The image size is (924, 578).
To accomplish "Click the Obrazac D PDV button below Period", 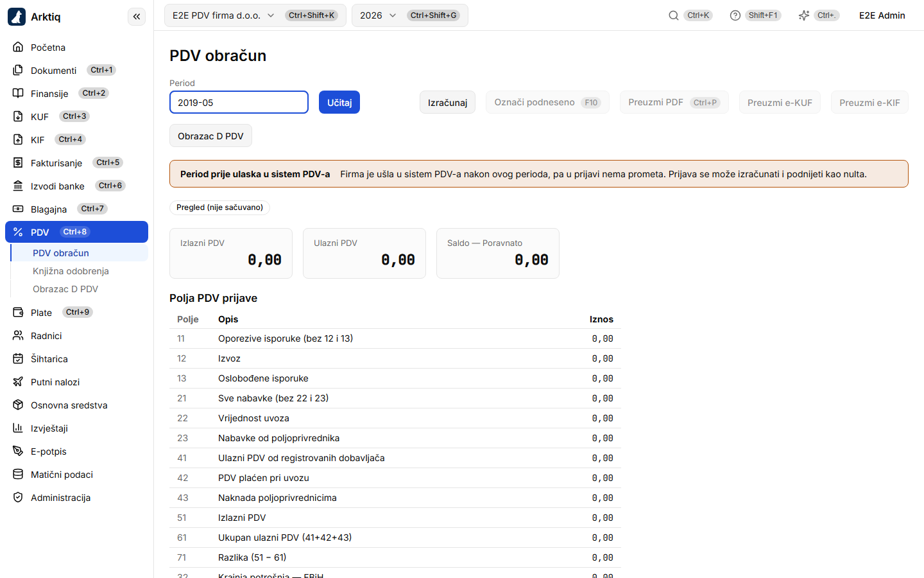I will tap(210, 136).
